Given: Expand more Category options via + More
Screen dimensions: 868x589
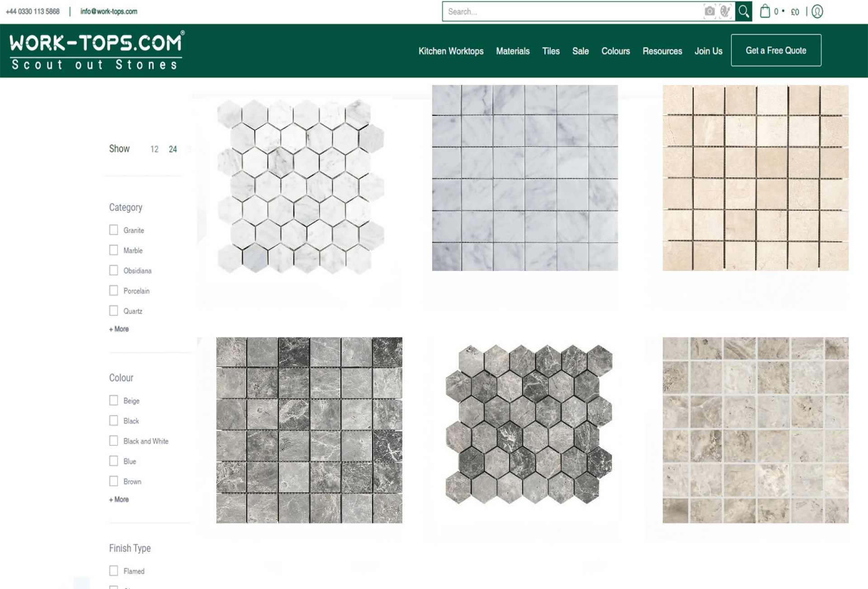Looking at the screenshot, I should click(118, 329).
